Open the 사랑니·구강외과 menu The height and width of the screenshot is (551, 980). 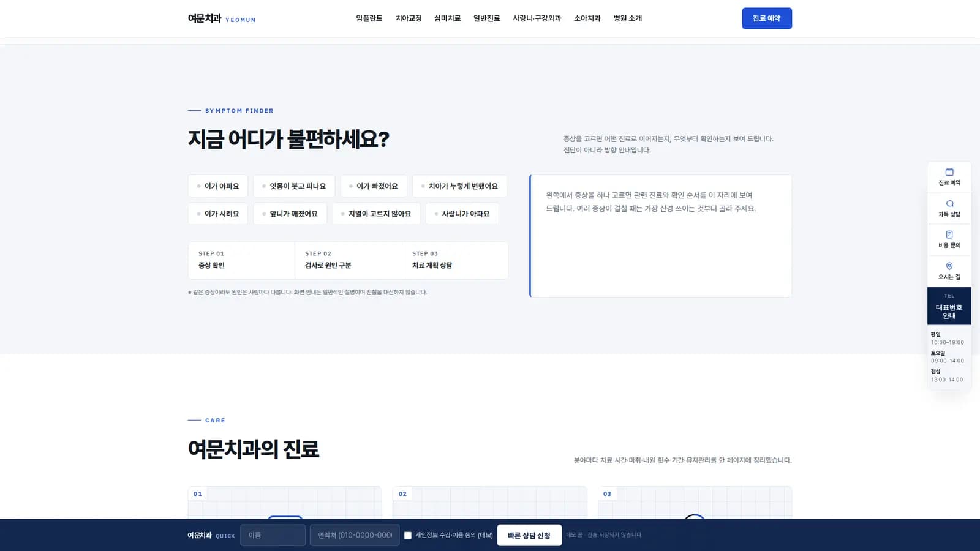tap(537, 18)
